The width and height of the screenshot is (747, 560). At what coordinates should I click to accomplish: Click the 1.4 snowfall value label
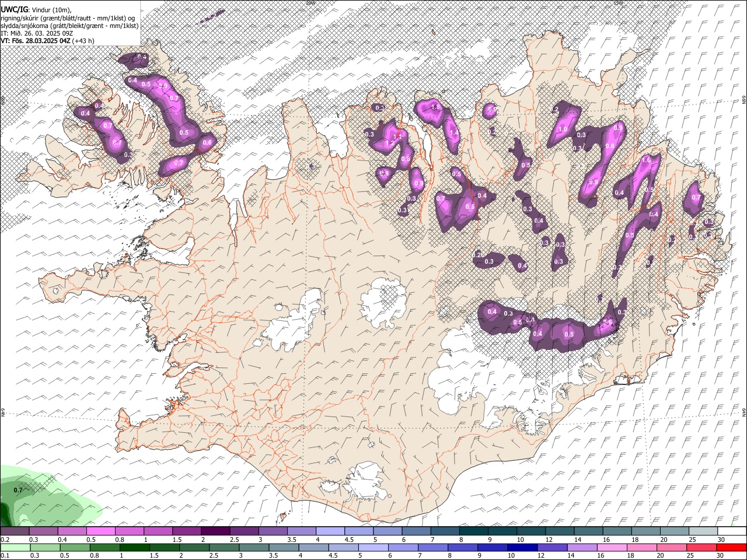(454, 133)
